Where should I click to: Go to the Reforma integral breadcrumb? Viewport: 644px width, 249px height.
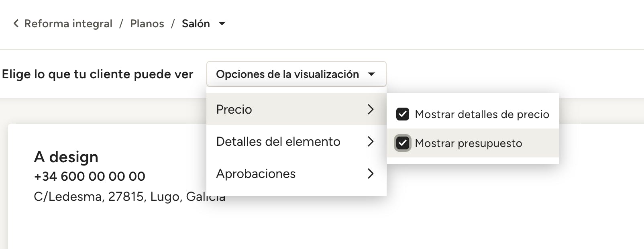pos(68,24)
